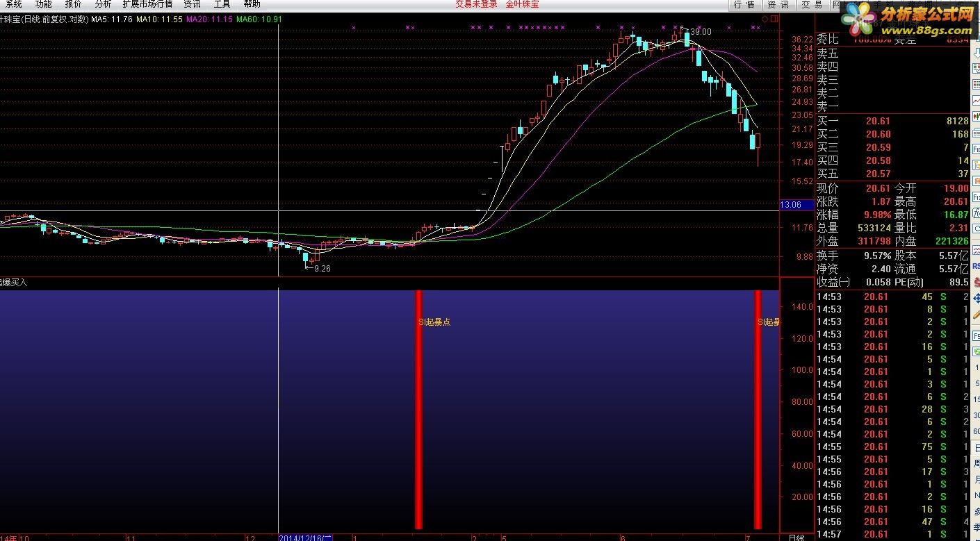Click the 14:57 last tick row
The width and height of the screenshot is (980, 541).
pos(892,534)
